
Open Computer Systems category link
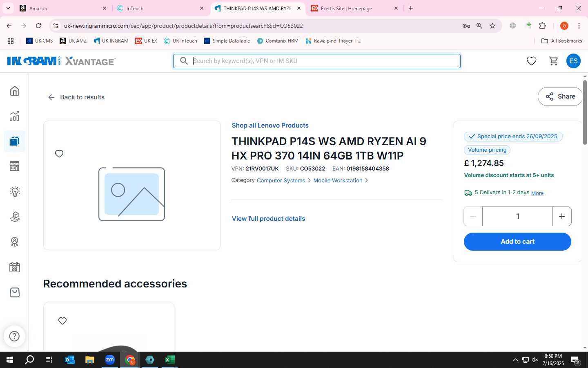click(281, 180)
